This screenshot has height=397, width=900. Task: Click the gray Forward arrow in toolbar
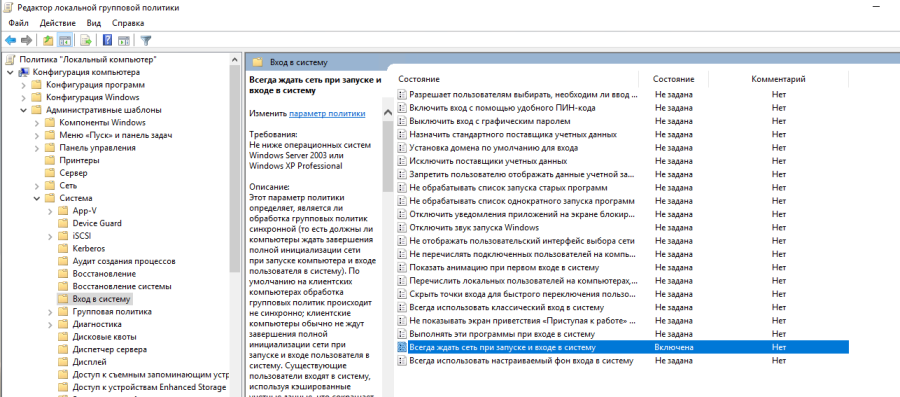coord(26,41)
